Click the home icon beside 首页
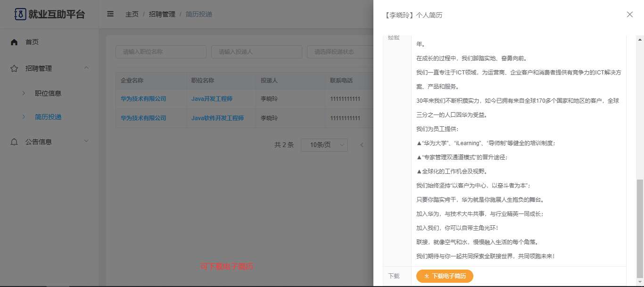This screenshot has height=287, width=644. 14,42
